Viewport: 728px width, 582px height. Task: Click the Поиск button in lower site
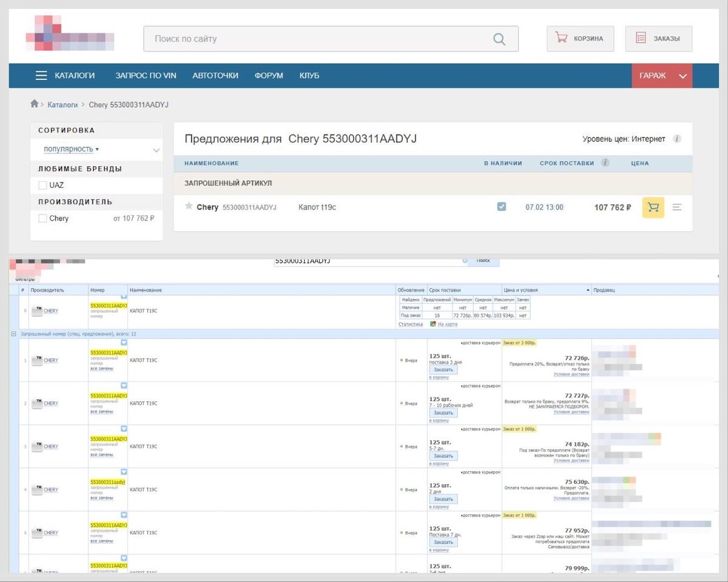[x=484, y=261]
